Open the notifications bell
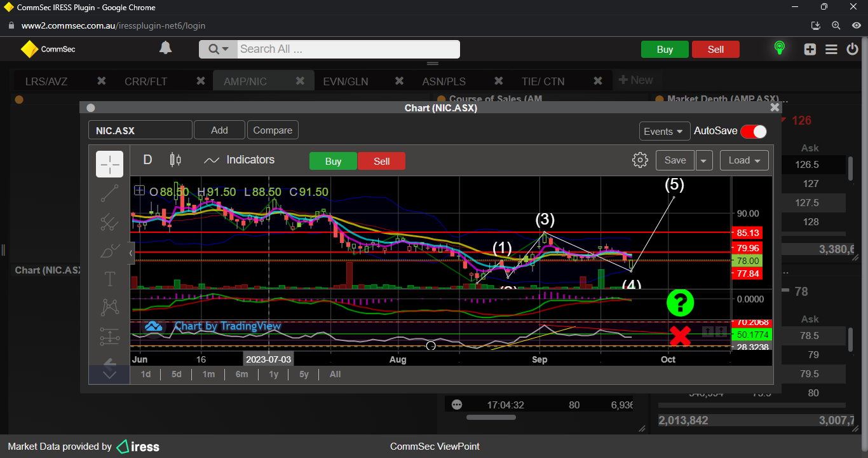The width and height of the screenshot is (868, 458). click(x=165, y=48)
